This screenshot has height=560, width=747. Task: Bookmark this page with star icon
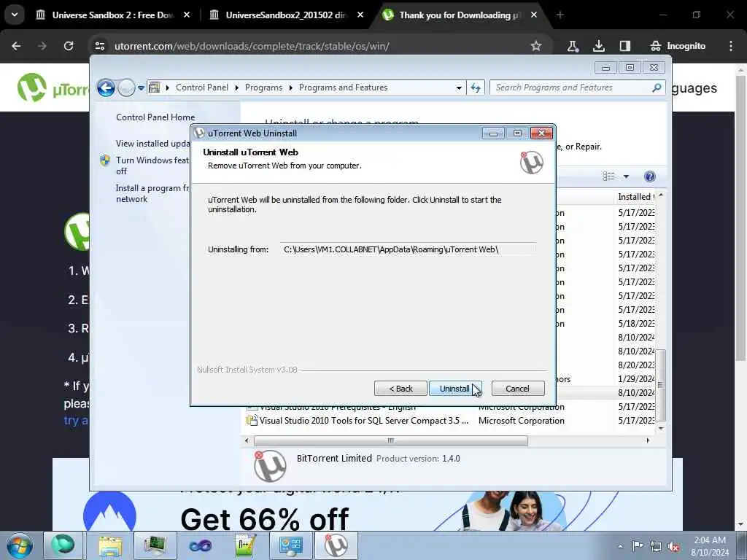(536, 46)
